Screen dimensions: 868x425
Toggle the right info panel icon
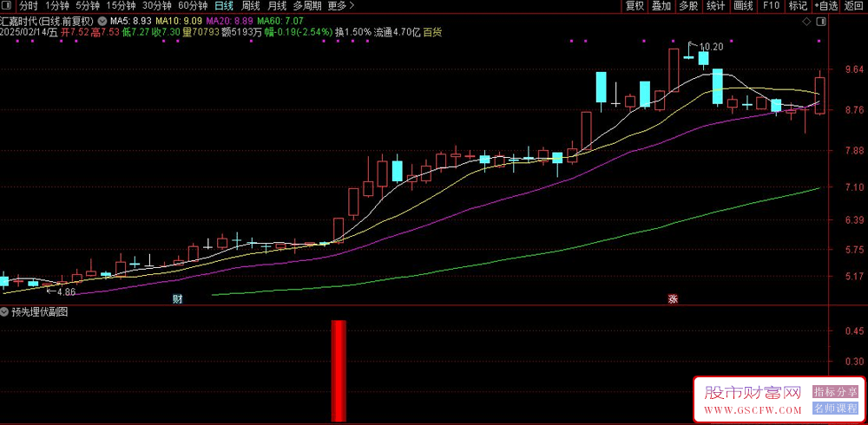[x=821, y=22]
